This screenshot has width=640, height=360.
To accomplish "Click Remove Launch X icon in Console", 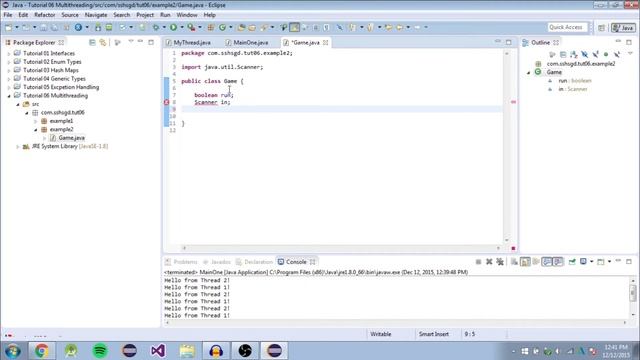I will [489, 262].
